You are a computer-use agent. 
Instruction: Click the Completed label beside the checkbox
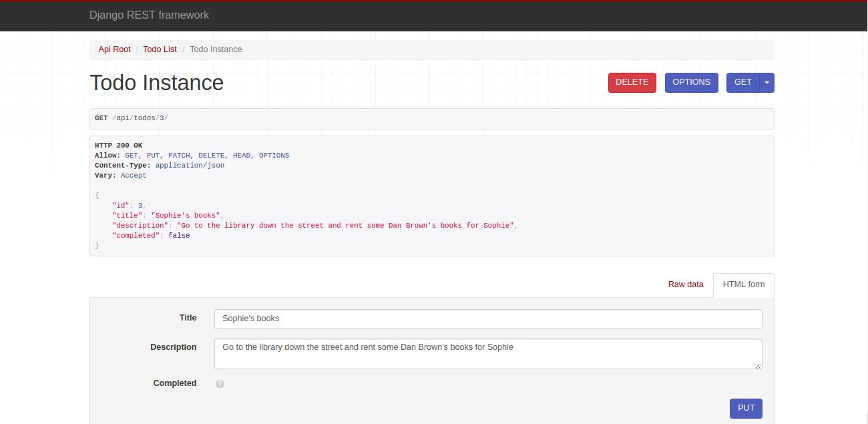pos(175,383)
